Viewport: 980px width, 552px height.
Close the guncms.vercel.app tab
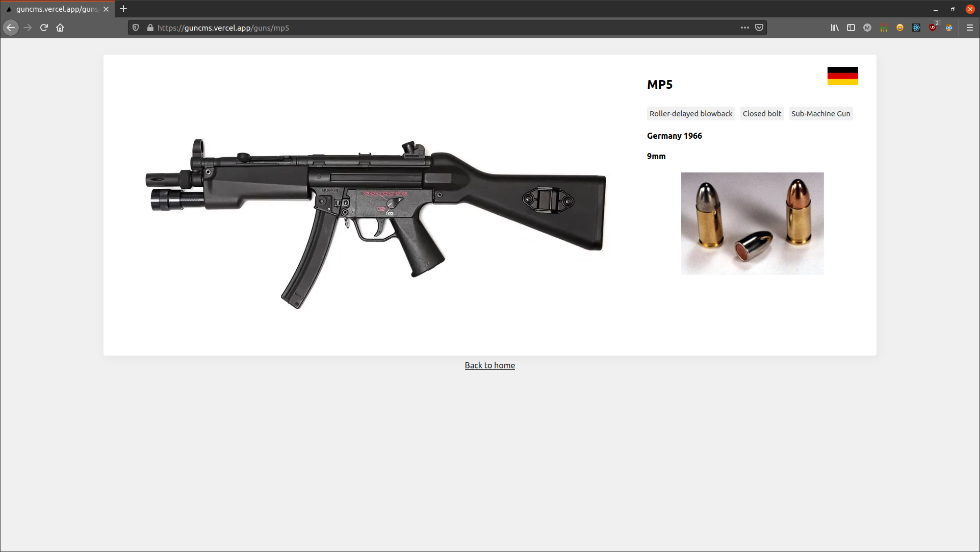[106, 9]
